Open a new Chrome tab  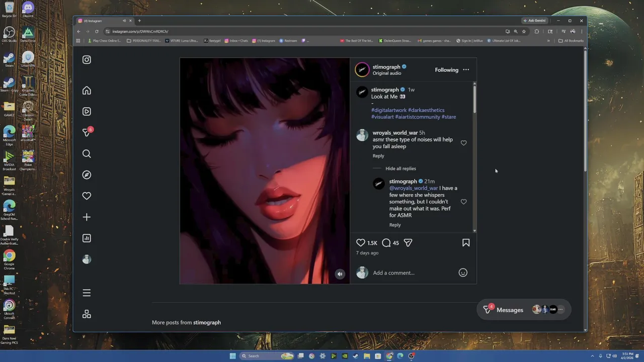pos(139,21)
